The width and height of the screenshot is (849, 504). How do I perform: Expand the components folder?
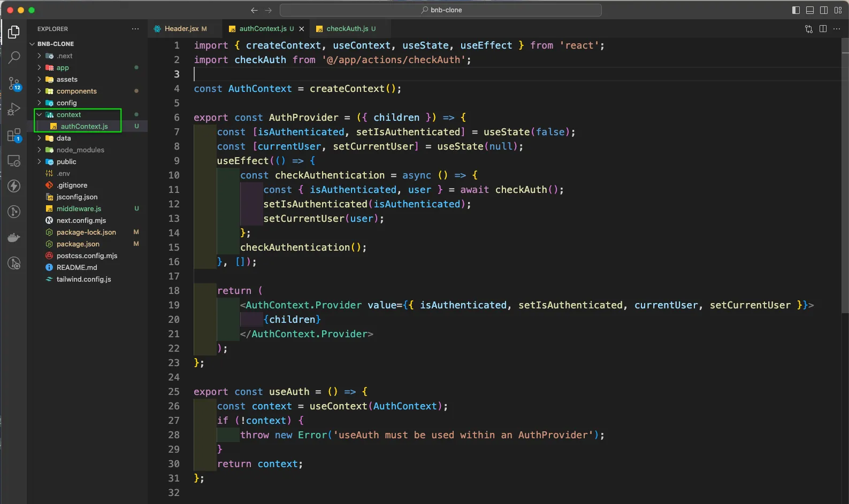39,91
